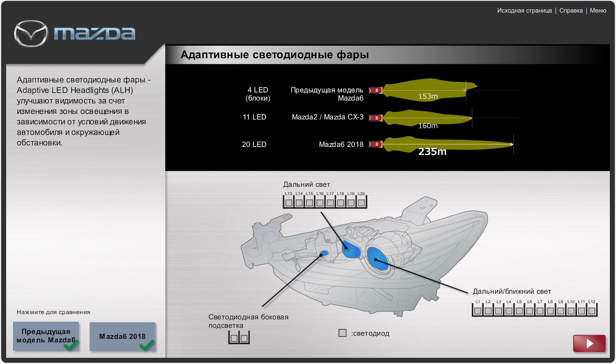The height and width of the screenshot is (364, 616).
Task: Click LED square L15 in high beam row
Action: [x=310, y=203]
